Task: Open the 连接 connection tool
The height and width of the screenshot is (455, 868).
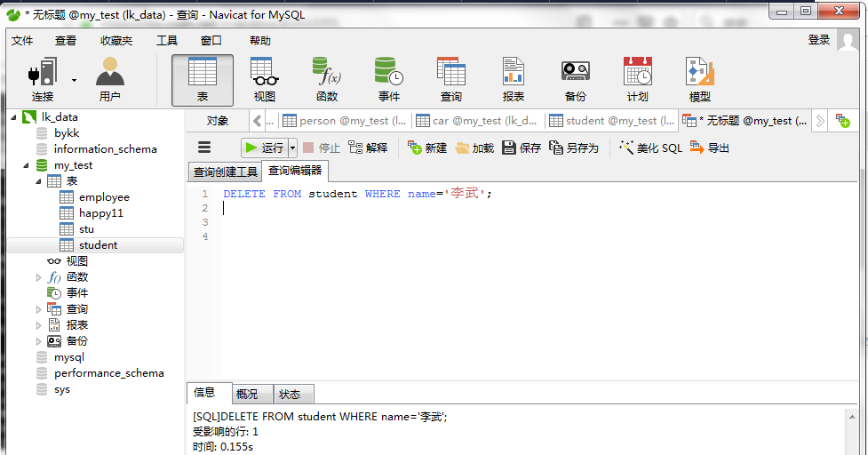Action: [44, 80]
